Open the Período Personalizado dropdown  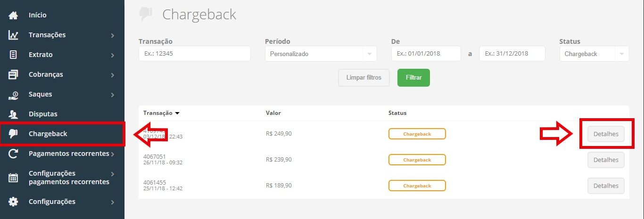point(321,54)
